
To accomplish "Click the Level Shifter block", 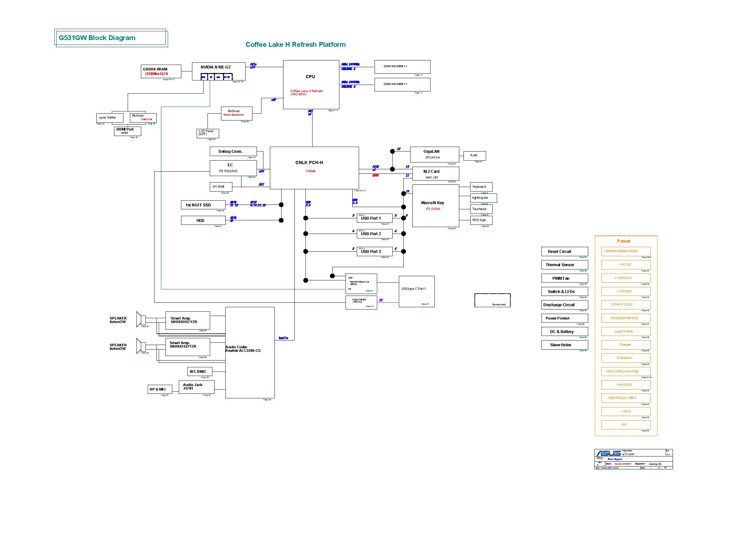I will tap(110, 118).
